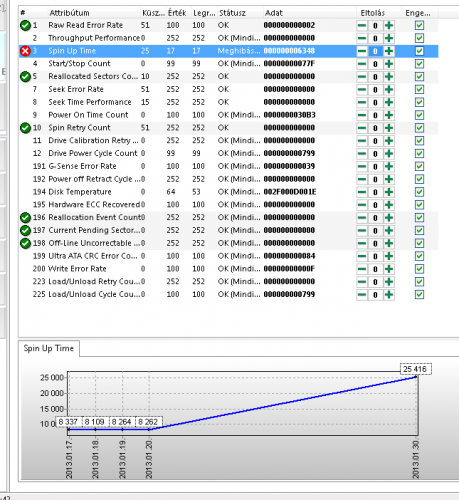Click green check icon on Raw Read Error Rate
459x500 pixels.
pyautogui.click(x=25, y=25)
